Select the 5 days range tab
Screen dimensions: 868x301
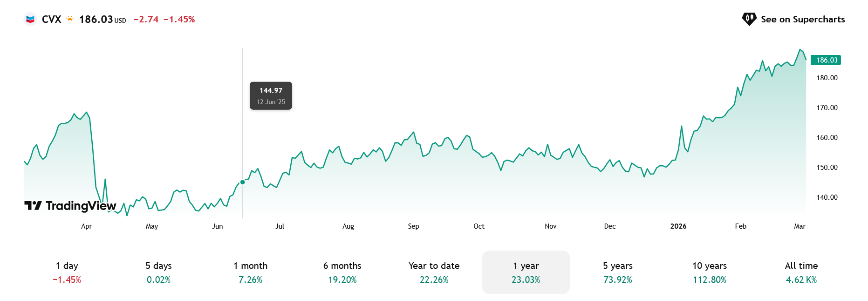158,272
